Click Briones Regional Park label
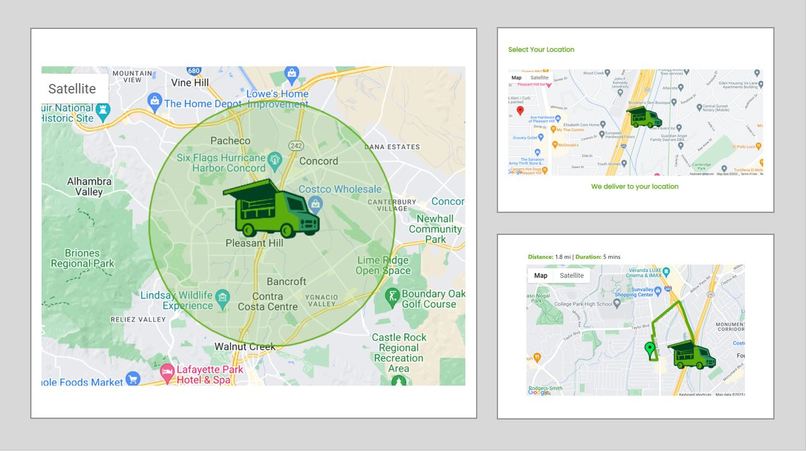 (82, 258)
